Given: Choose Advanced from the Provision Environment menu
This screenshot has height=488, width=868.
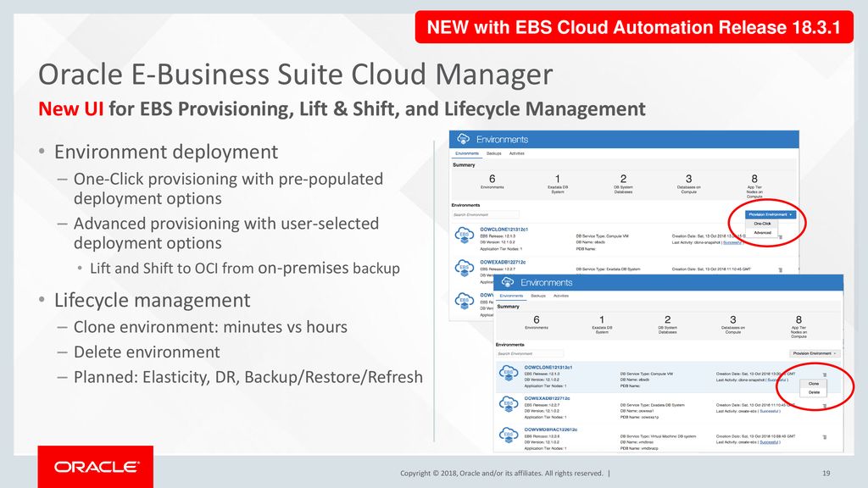Looking at the screenshot, I should pos(762,232).
